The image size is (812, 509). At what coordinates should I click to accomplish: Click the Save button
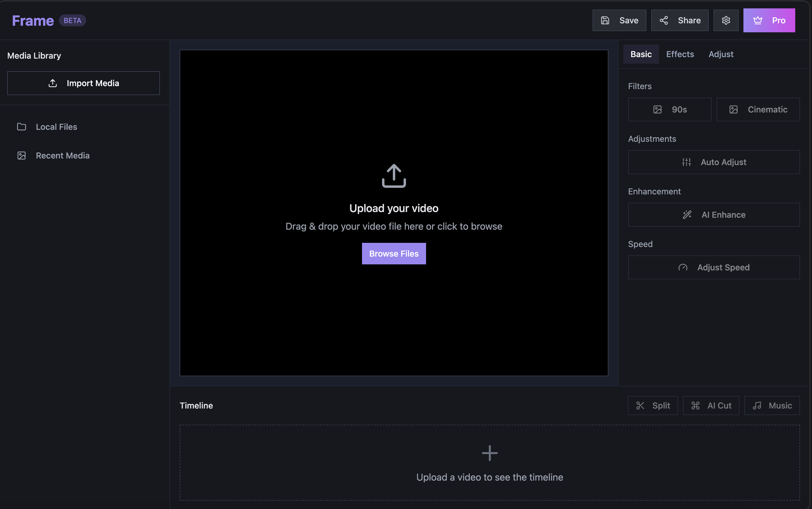pyautogui.click(x=619, y=21)
